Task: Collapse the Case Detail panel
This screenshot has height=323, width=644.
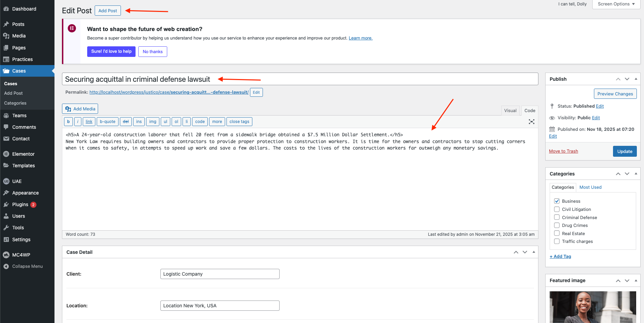Action: (534, 252)
